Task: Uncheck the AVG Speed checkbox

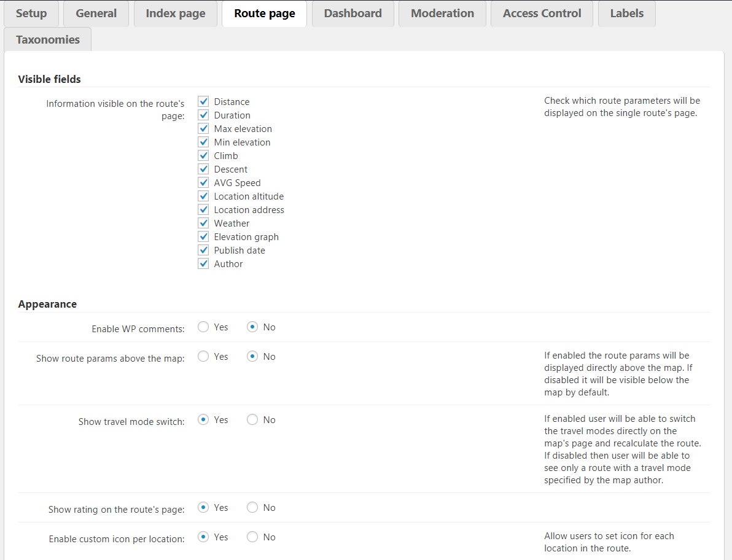Action: pos(204,182)
